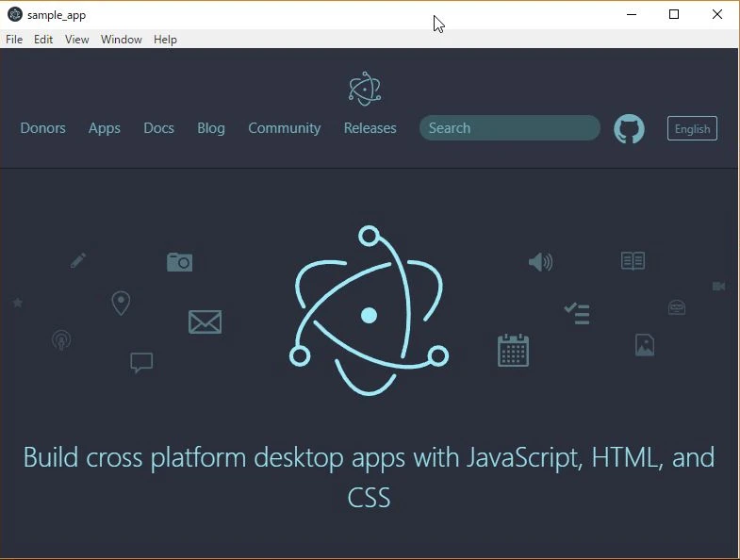Image resolution: width=740 pixels, height=560 pixels.
Task: Click the speaker volume icon
Action: (x=540, y=261)
